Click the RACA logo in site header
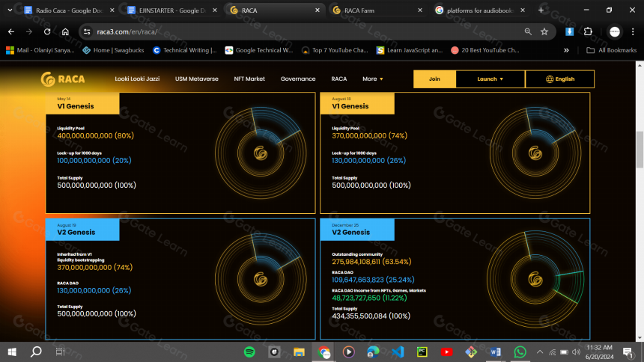Screen dimensions: 644x362 coord(63,79)
